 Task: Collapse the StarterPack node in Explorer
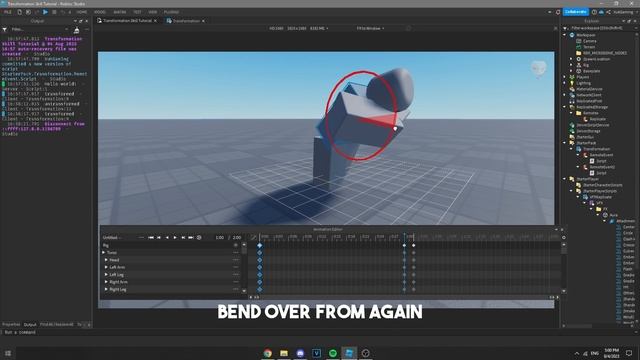(x=565, y=143)
